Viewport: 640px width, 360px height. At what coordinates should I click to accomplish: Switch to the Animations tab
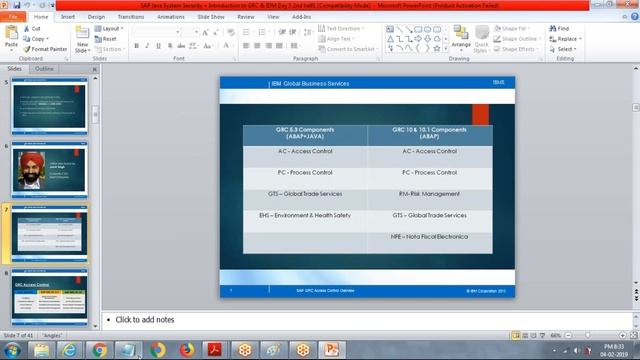pyautogui.click(x=171, y=17)
